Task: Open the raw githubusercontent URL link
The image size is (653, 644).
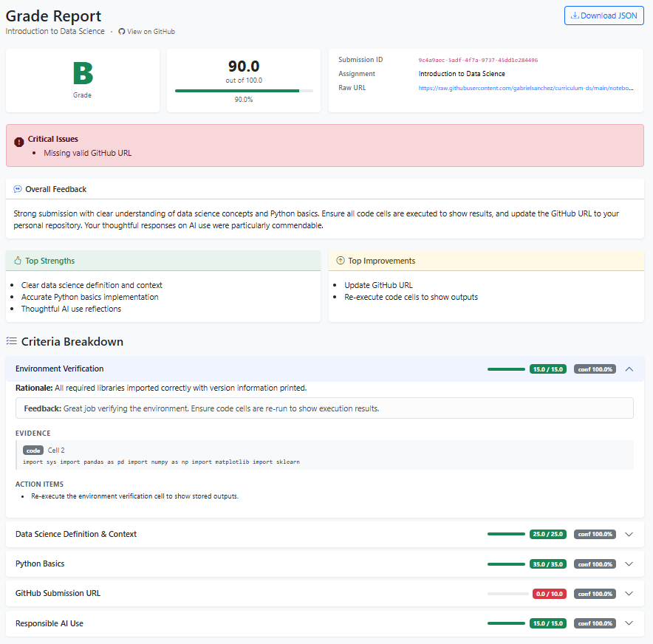Action: pos(526,88)
